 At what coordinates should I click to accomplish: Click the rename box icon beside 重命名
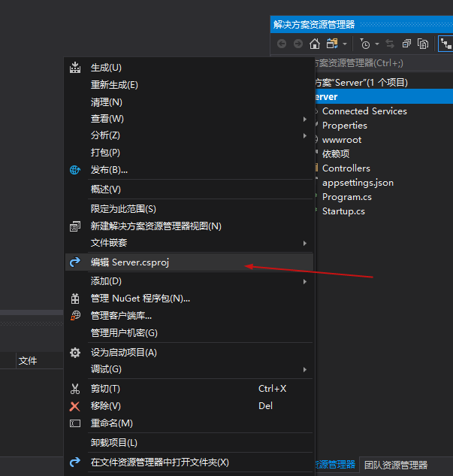pos(75,423)
